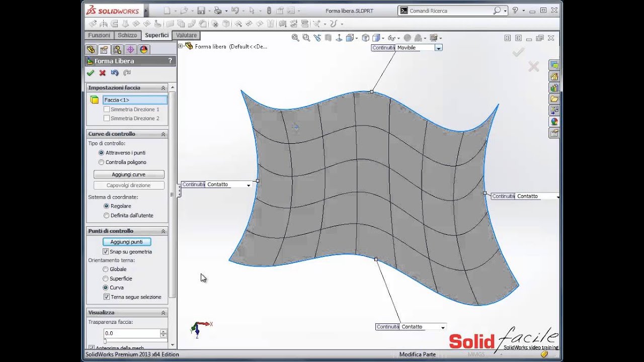Collapse Impostazioni faccia section
Screen dimensions: 644x362
163,87
